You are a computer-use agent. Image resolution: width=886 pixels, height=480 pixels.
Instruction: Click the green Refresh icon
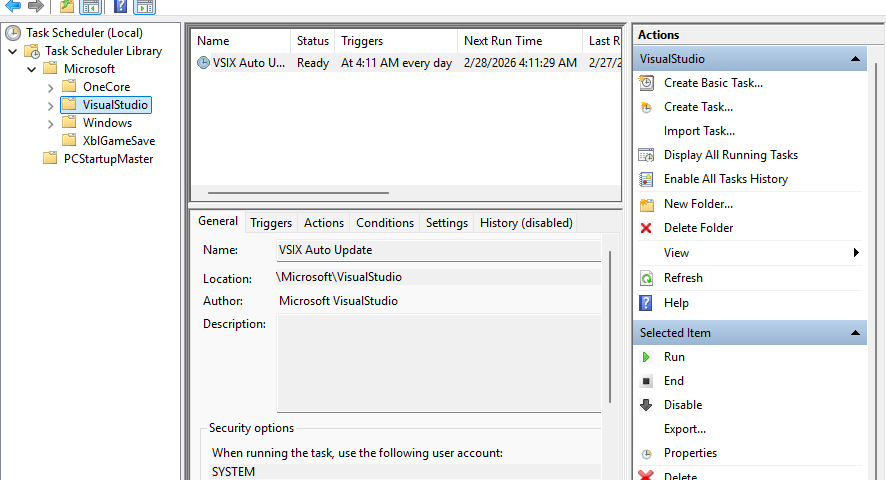[646, 278]
